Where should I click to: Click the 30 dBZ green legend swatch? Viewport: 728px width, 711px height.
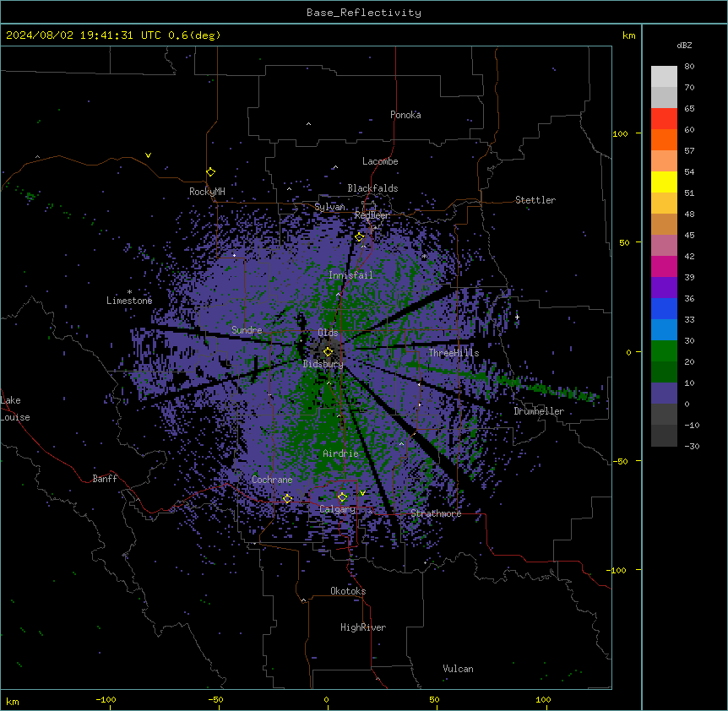664,351
